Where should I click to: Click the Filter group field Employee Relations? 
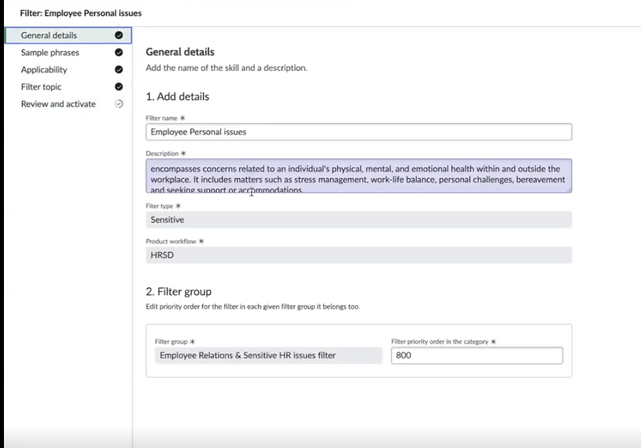268,355
